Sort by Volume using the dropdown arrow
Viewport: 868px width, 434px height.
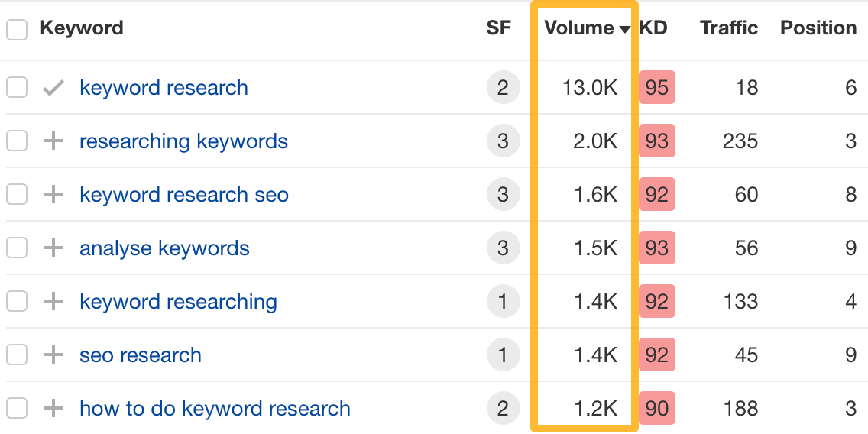tap(625, 30)
